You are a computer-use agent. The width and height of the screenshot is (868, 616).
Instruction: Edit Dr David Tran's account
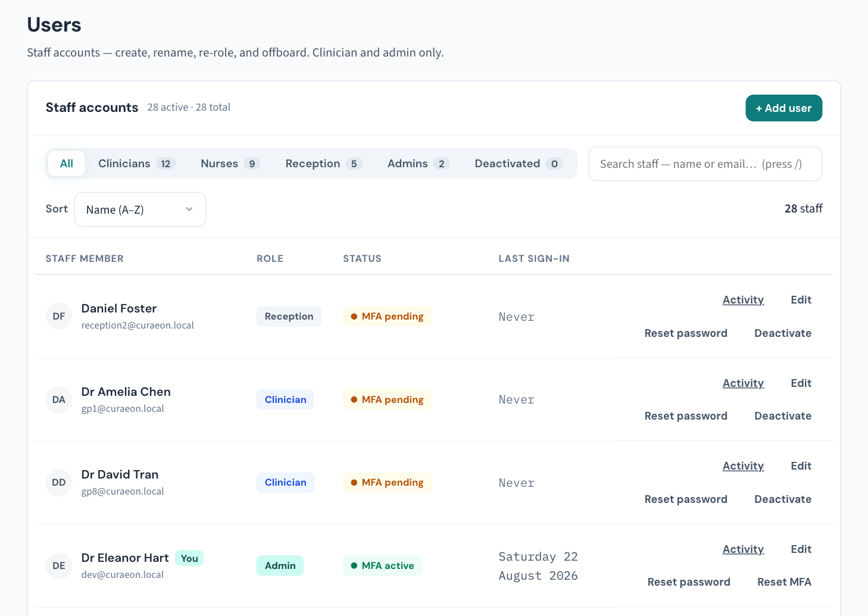801,466
